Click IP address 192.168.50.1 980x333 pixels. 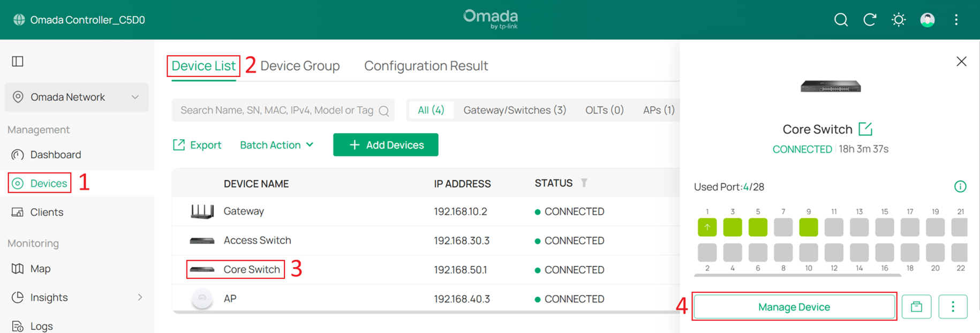click(x=461, y=270)
